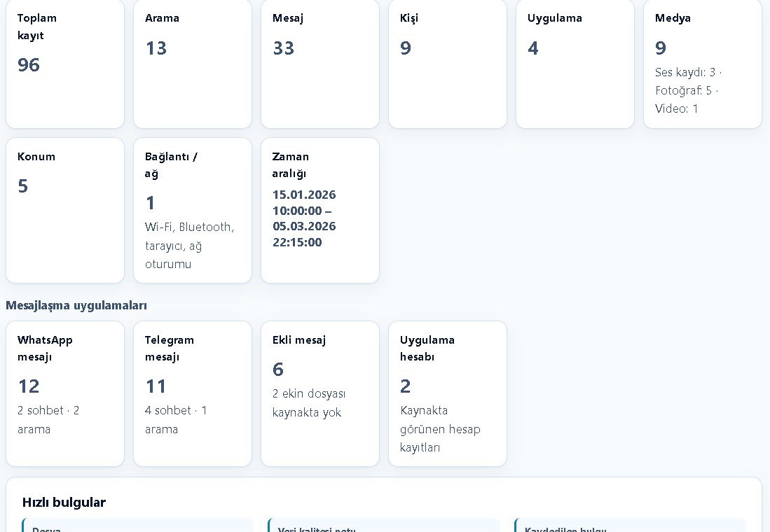The height and width of the screenshot is (532, 770).
Task: Click the '15.01.2026 10:00:00' start date text
Action: click(304, 203)
